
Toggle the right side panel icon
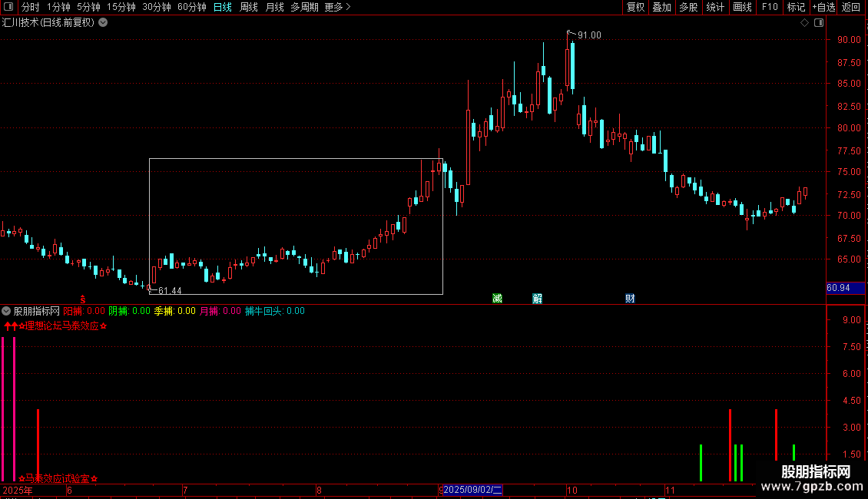pyautogui.click(x=819, y=23)
